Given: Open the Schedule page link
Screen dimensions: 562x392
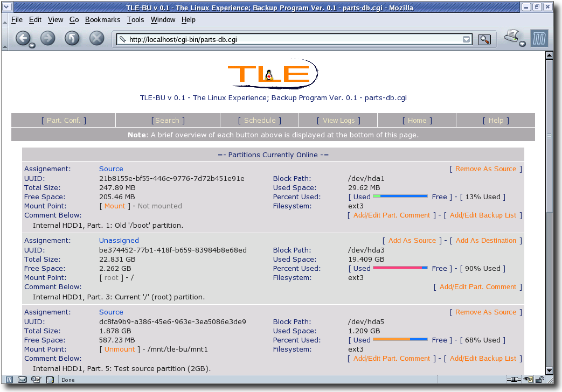Looking at the screenshot, I should pos(260,121).
